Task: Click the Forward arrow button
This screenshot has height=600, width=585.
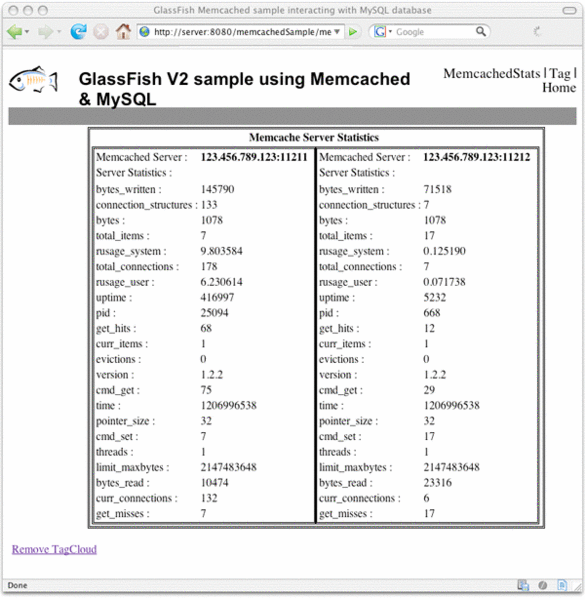Action: tap(46, 32)
